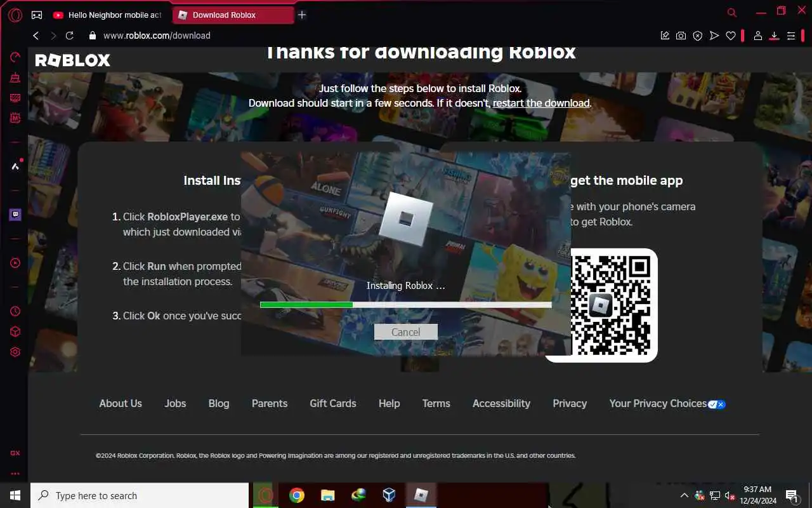Image resolution: width=812 pixels, height=508 pixels.
Task: Select the Roblox installer taskbar icon
Action: [x=421, y=495]
